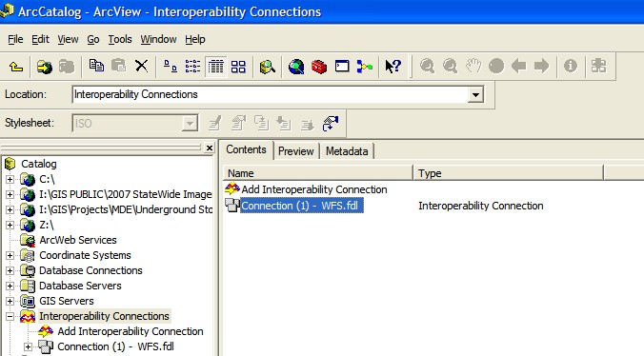Open the Go menu
Image resolution: width=644 pixels, height=356 pixels.
93,39
